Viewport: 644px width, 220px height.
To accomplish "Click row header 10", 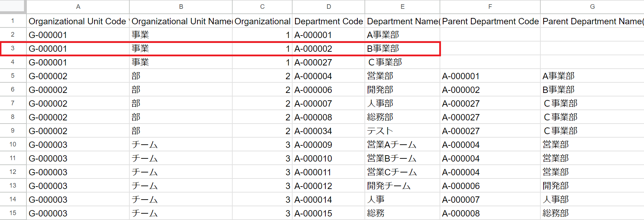I will click(13, 144).
